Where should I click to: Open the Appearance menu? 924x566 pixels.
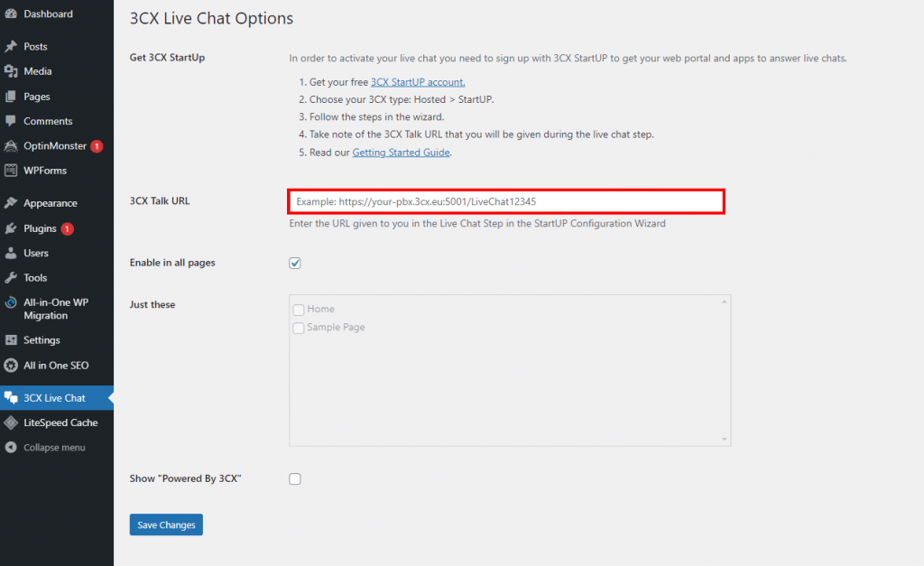pyautogui.click(x=51, y=203)
